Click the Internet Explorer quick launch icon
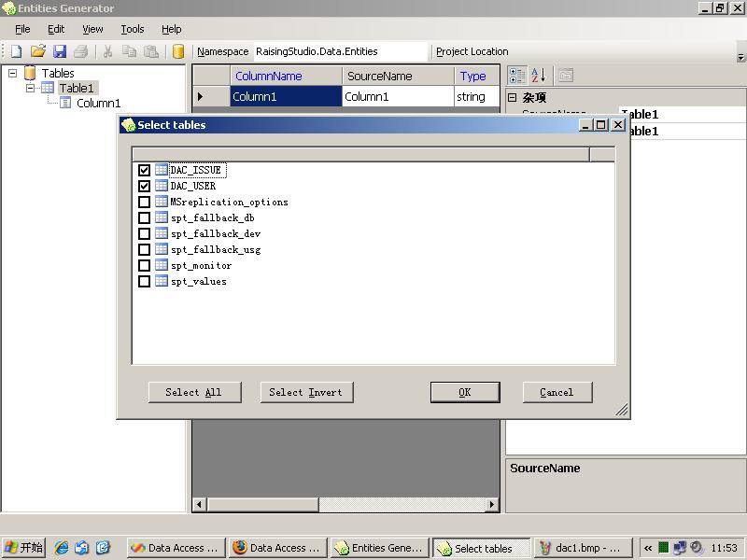This screenshot has width=747, height=560. point(62,548)
